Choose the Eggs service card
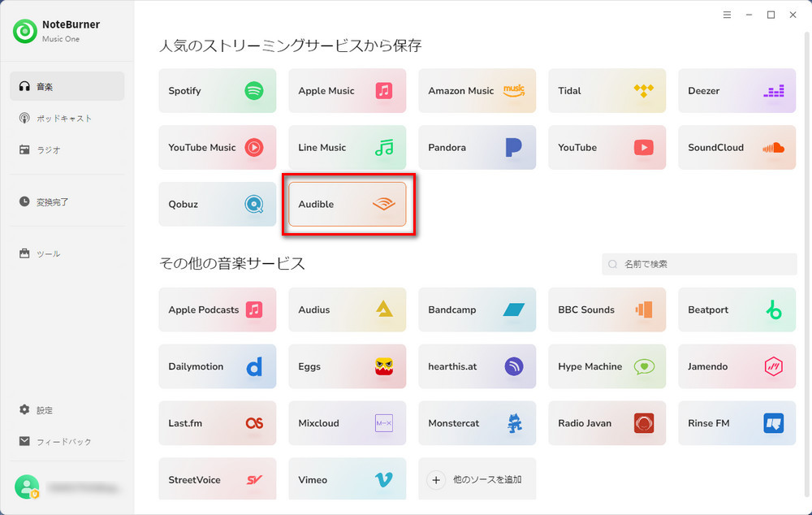The width and height of the screenshot is (812, 515). [347, 366]
